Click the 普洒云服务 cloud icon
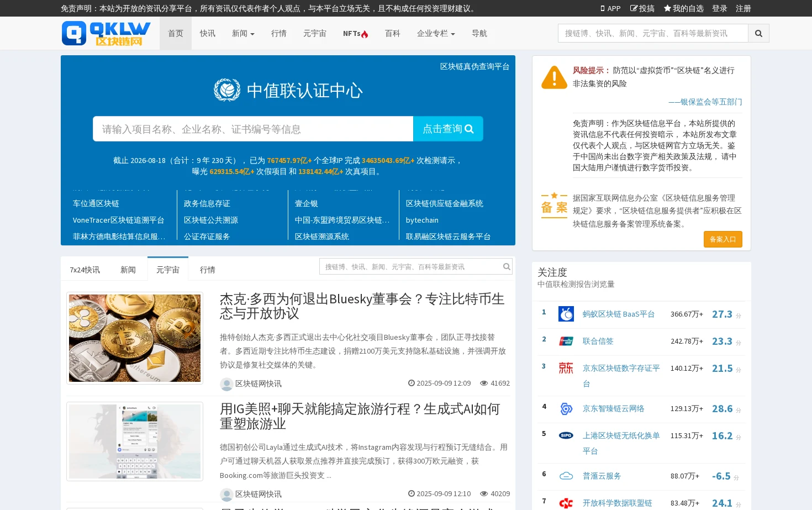This screenshot has height=510, width=812. click(566, 476)
